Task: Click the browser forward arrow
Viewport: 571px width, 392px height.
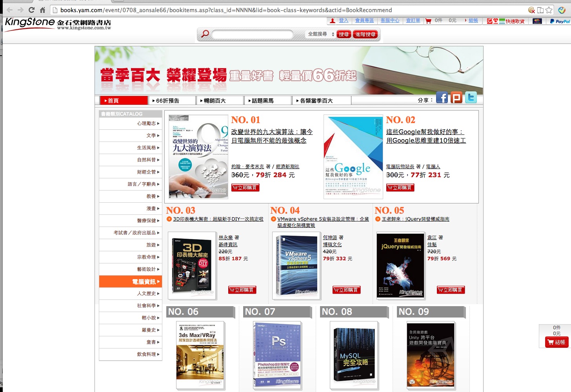Action: coord(20,10)
